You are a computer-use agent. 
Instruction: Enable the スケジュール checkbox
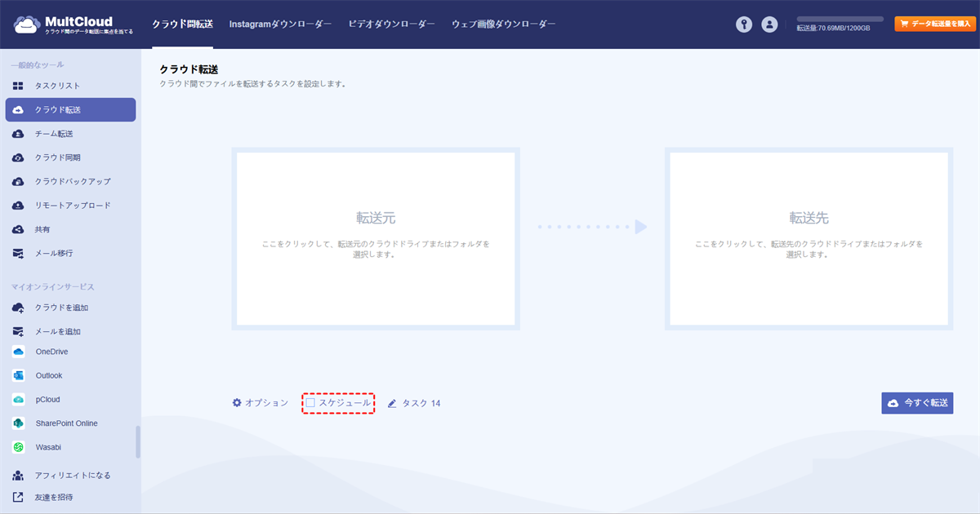click(x=310, y=403)
